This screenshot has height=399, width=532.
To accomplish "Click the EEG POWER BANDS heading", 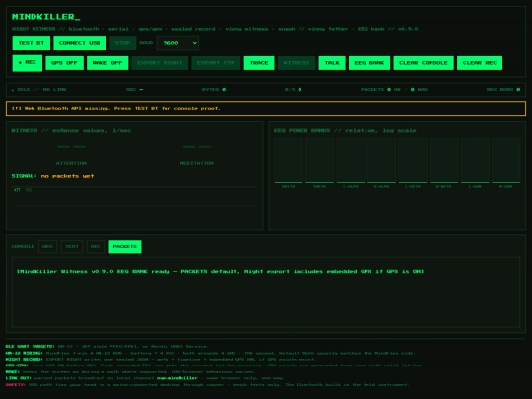I will pos(345,131).
